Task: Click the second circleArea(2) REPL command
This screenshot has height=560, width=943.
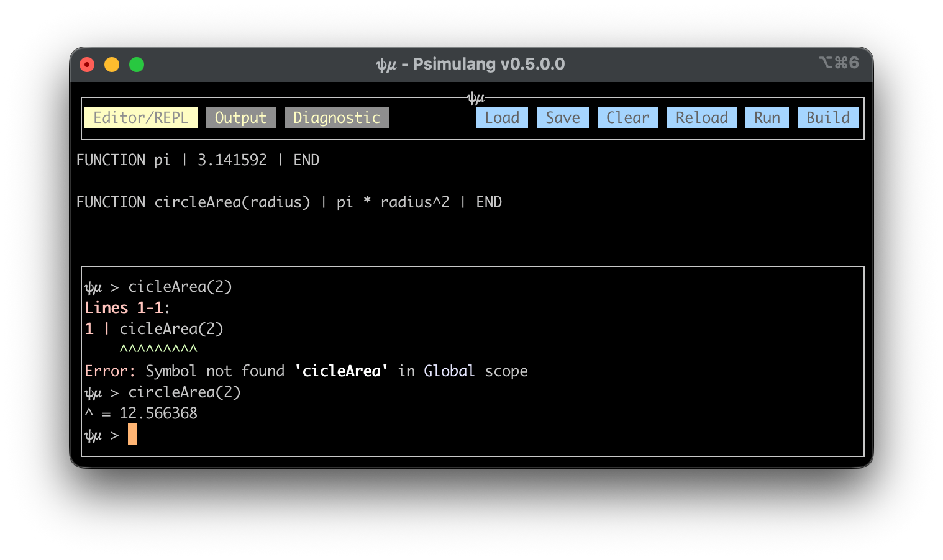Action: (x=184, y=392)
